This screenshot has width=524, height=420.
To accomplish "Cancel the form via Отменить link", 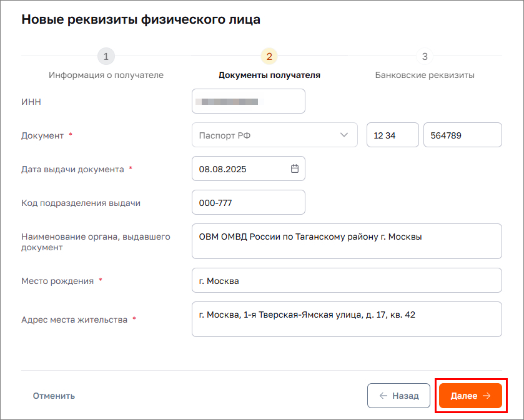I will pyautogui.click(x=54, y=395).
